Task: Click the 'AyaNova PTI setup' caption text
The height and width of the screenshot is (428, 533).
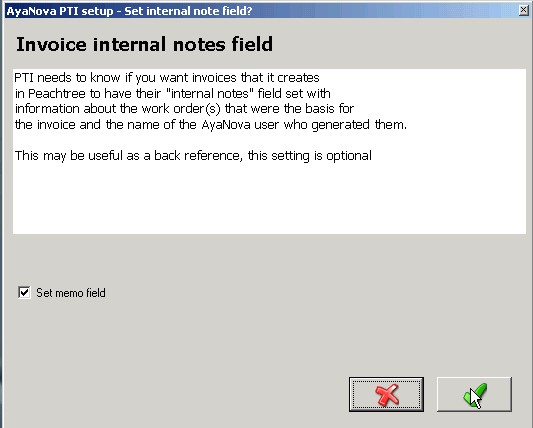Action: point(60,11)
